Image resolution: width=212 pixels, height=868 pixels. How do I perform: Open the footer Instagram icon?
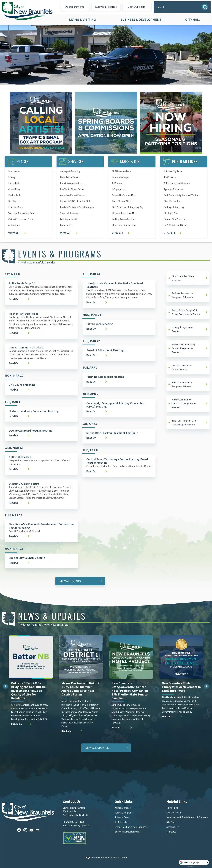coord(25,830)
